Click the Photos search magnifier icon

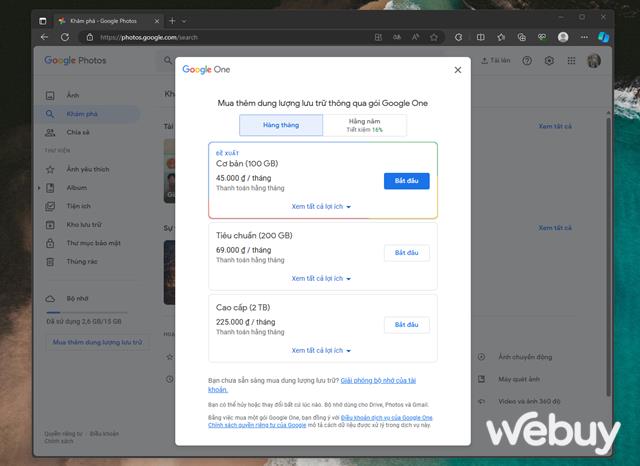pyautogui.click(x=168, y=60)
